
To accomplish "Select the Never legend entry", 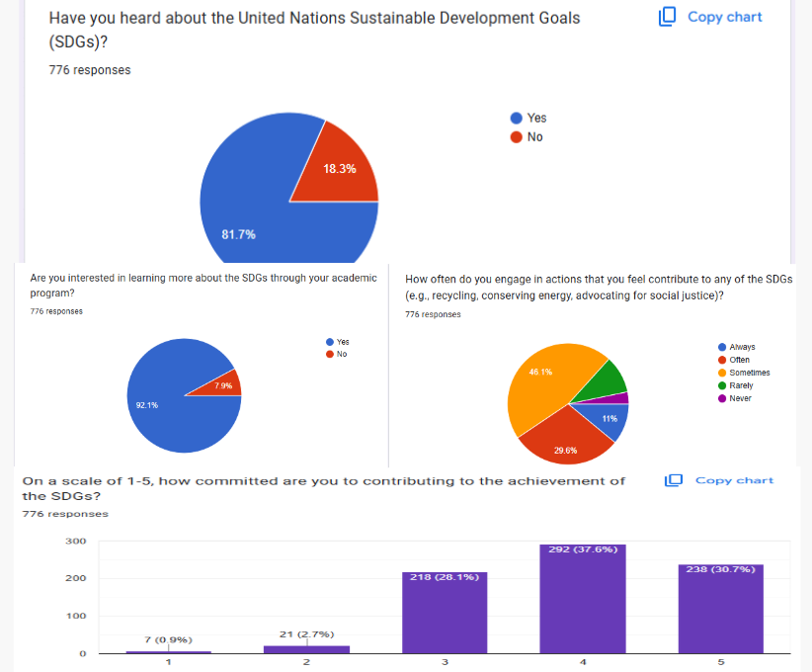I will click(739, 398).
